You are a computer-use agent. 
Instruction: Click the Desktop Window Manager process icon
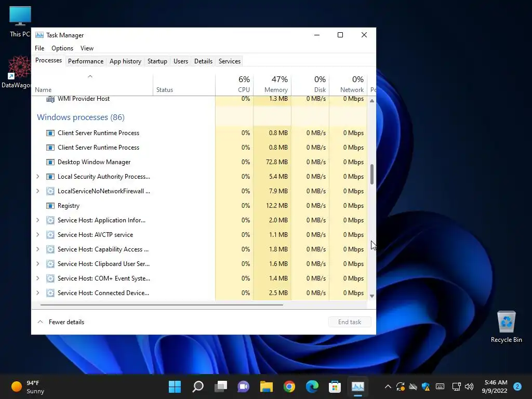[x=50, y=162]
